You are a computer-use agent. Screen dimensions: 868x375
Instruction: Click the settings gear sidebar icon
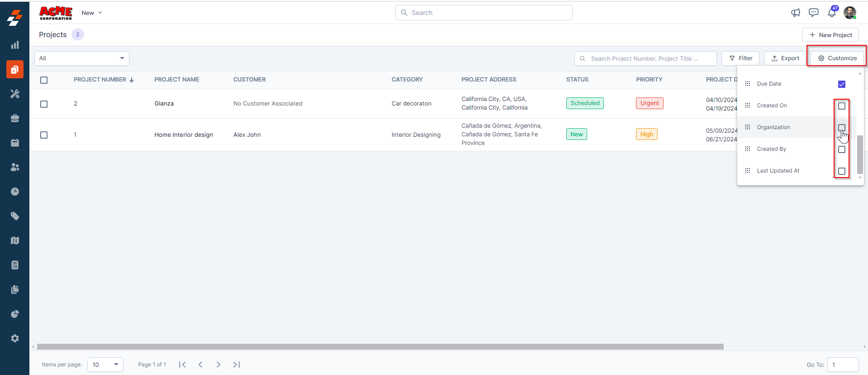(15, 338)
